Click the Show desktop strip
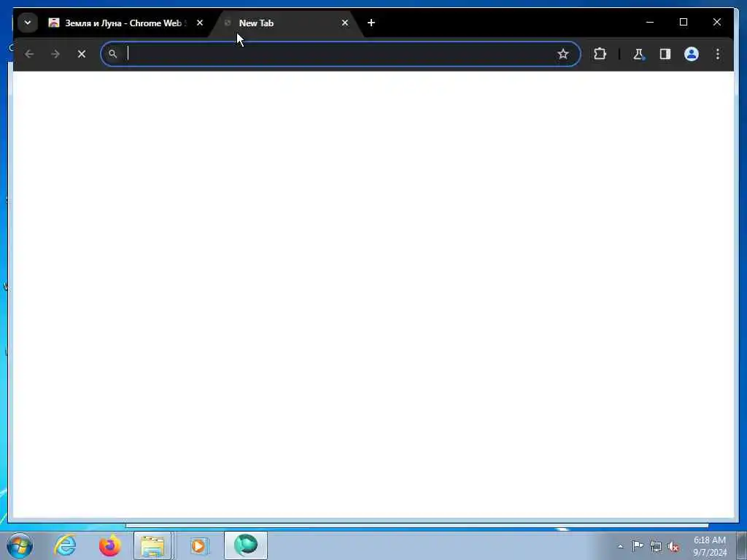The image size is (747, 560). (742, 545)
